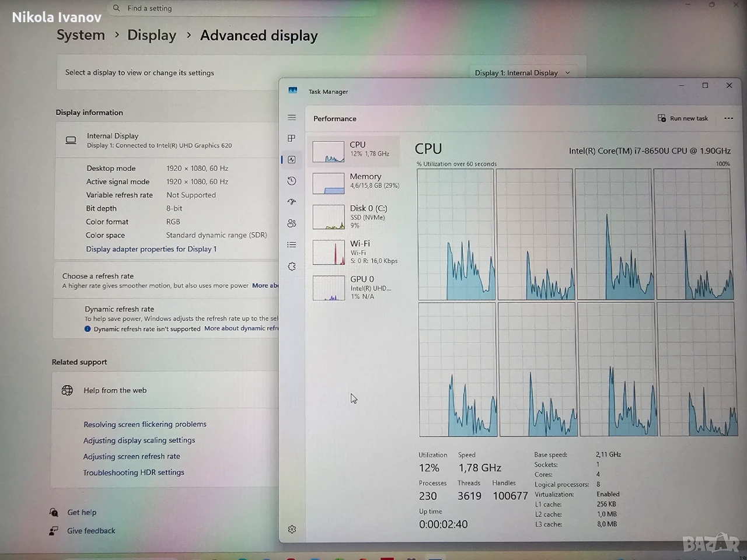Screen dimensions: 747x560
Task: Click the L1 cache 256 KB value
Action: tap(606, 504)
